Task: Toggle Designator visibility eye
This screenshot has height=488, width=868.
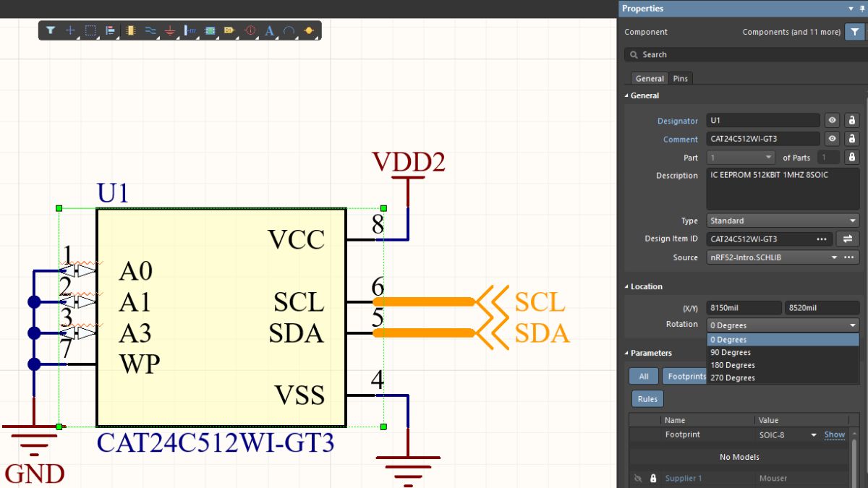Action: [x=833, y=121]
